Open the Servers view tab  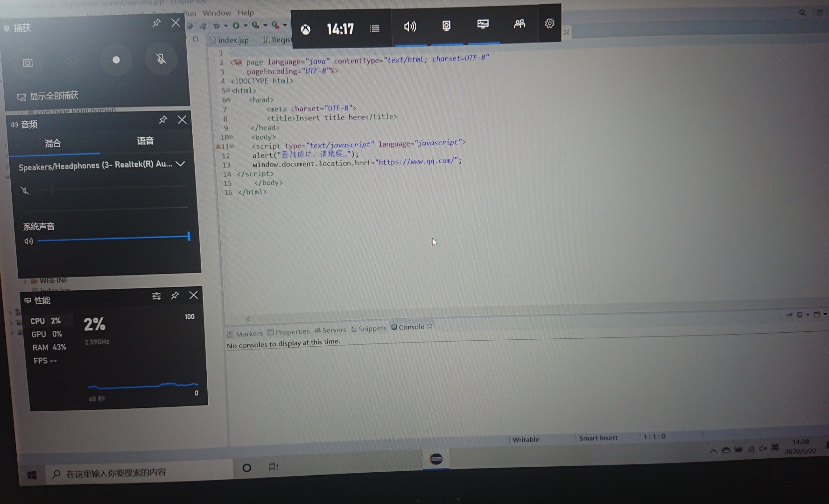click(x=330, y=330)
